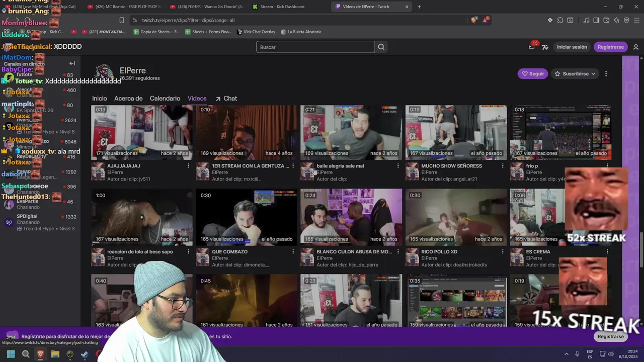The width and height of the screenshot is (644, 362).
Task: Switch to MC Beatriz YouTube browser tab
Action: tap(123, 7)
